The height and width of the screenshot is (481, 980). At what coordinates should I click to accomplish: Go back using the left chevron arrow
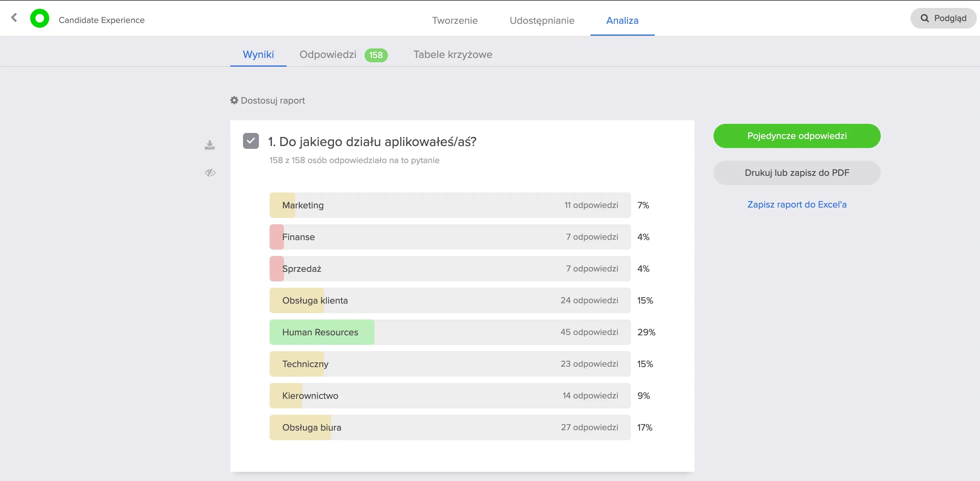point(14,17)
